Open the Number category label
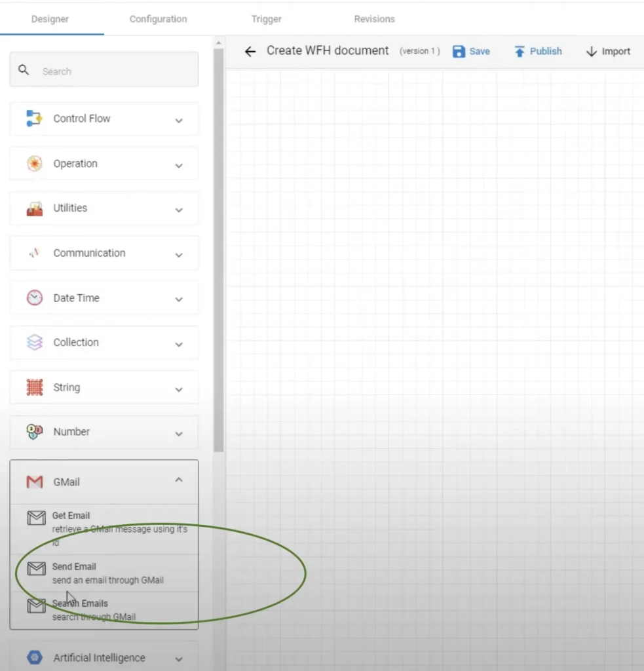This screenshot has width=644, height=671. [71, 431]
